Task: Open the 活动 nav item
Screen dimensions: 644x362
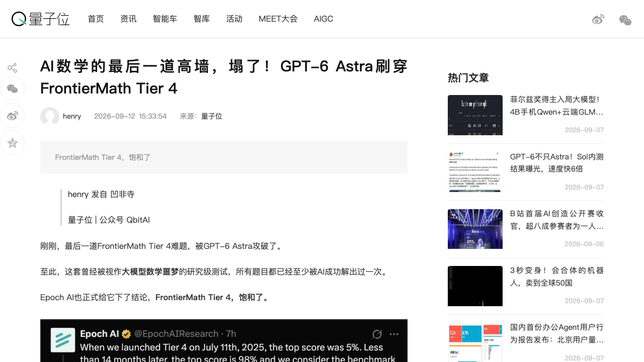Action: tap(234, 19)
